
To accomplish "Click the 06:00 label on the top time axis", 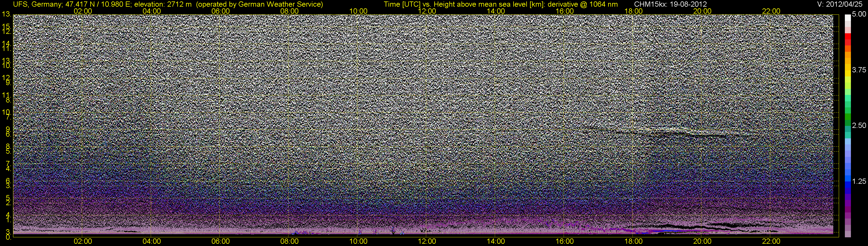I will (x=221, y=11).
